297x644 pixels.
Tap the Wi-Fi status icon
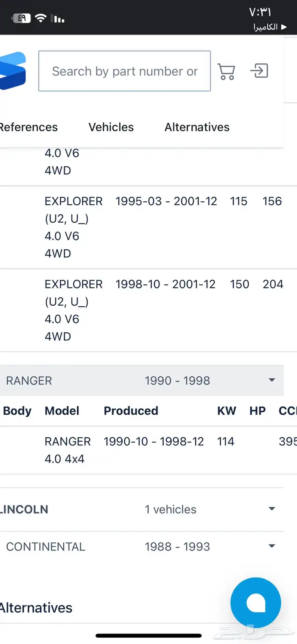pyautogui.click(x=41, y=18)
